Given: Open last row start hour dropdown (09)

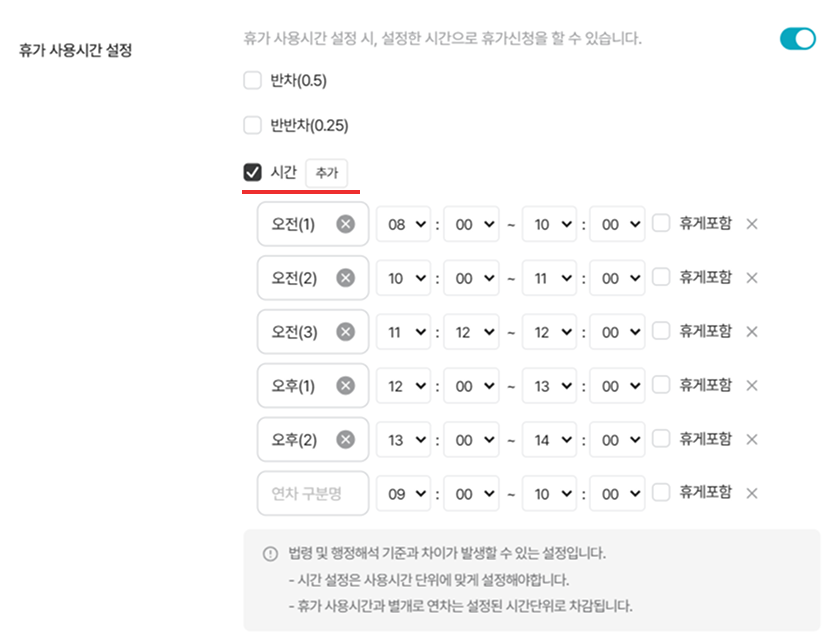Looking at the screenshot, I should (x=403, y=493).
